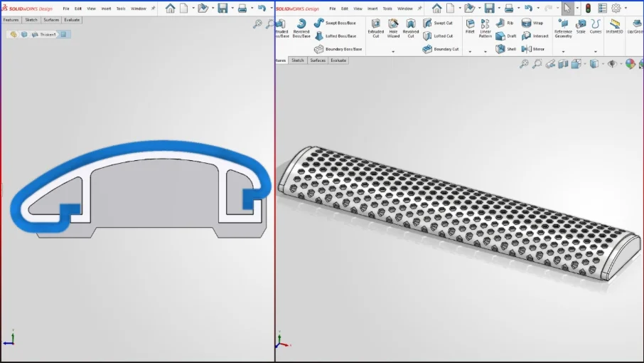Toggle Hide/Show Items eye icon

click(612, 64)
